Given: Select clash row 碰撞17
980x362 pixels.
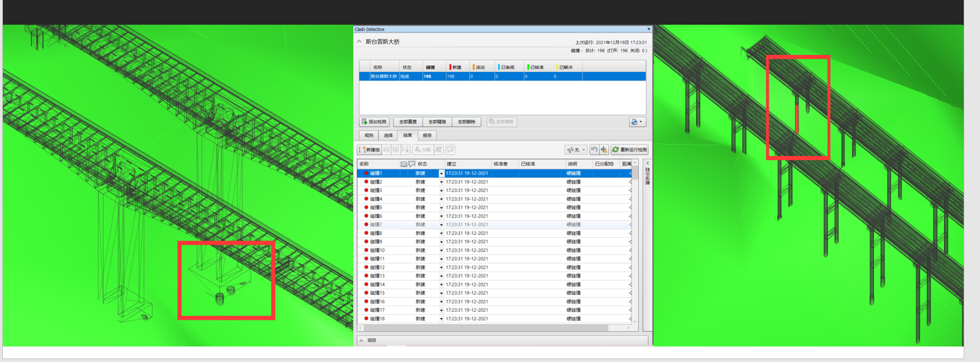Looking at the screenshot, I should point(495,310).
